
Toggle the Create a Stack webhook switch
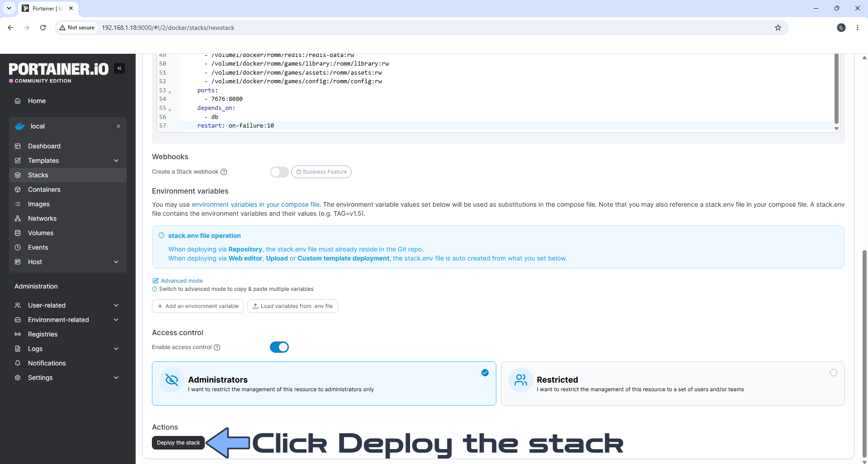coord(279,172)
